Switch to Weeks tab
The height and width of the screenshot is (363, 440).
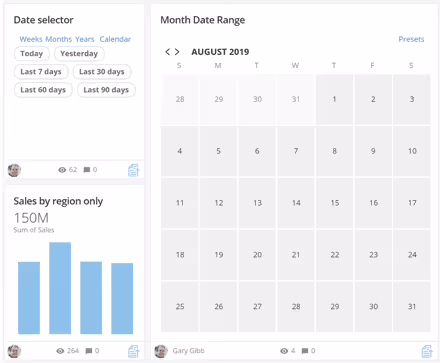click(31, 39)
